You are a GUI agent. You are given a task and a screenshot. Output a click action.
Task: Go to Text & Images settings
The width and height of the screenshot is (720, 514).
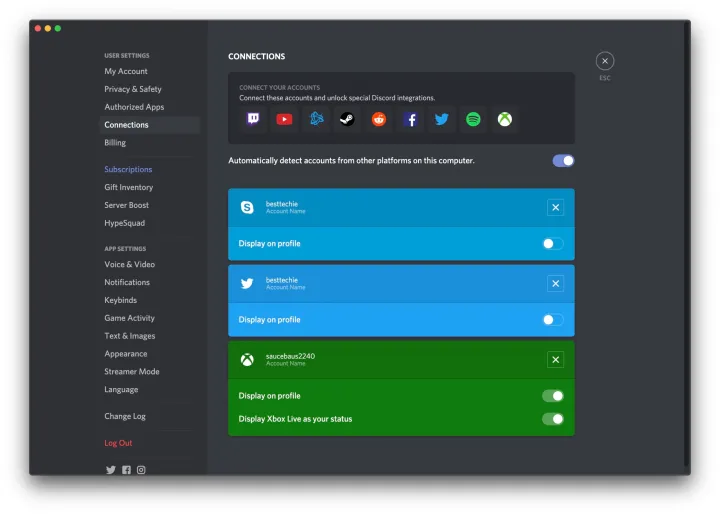tap(149, 336)
